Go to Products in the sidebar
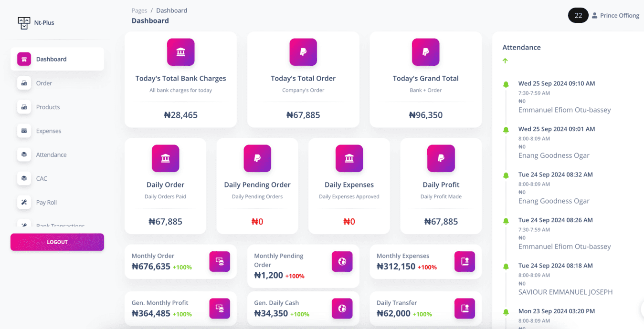Image resolution: width=644 pixels, height=329 pixels. (57, 107)
